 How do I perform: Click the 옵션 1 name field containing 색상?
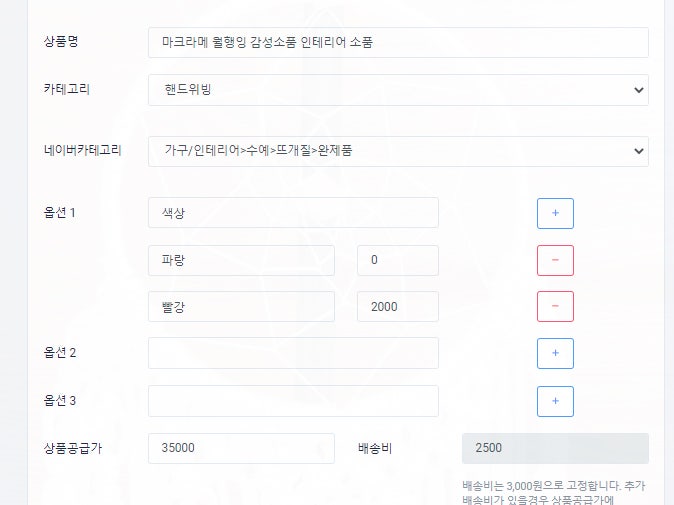pos(293,213)
